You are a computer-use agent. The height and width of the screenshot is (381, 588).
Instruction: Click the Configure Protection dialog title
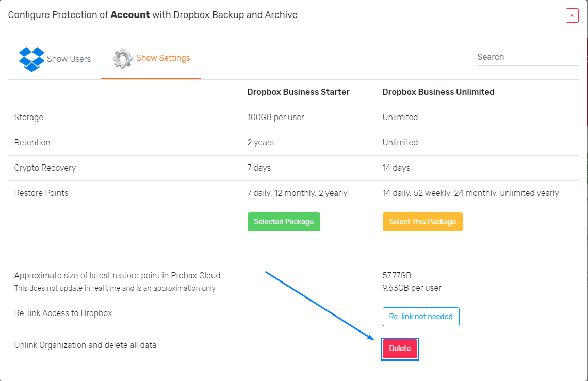153,15
